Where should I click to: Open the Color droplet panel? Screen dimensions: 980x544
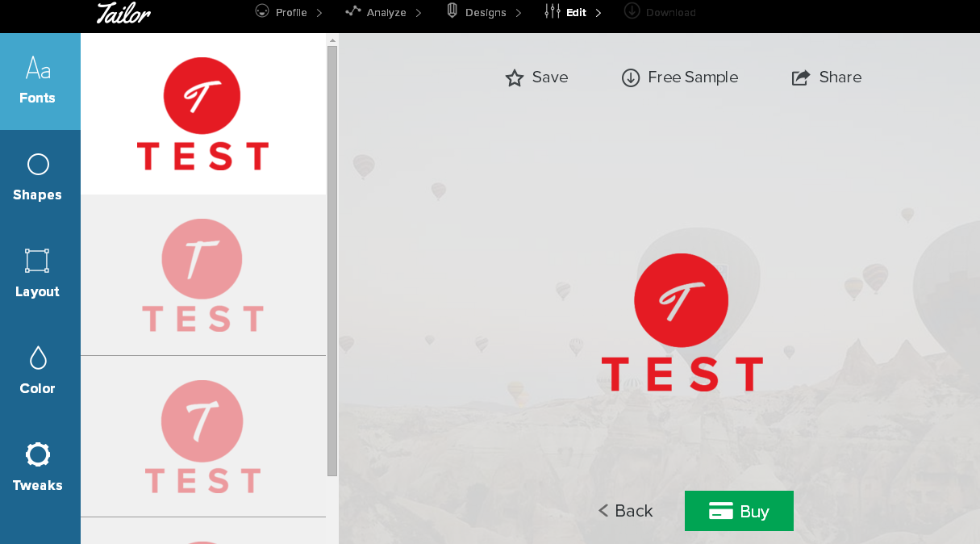37,358
